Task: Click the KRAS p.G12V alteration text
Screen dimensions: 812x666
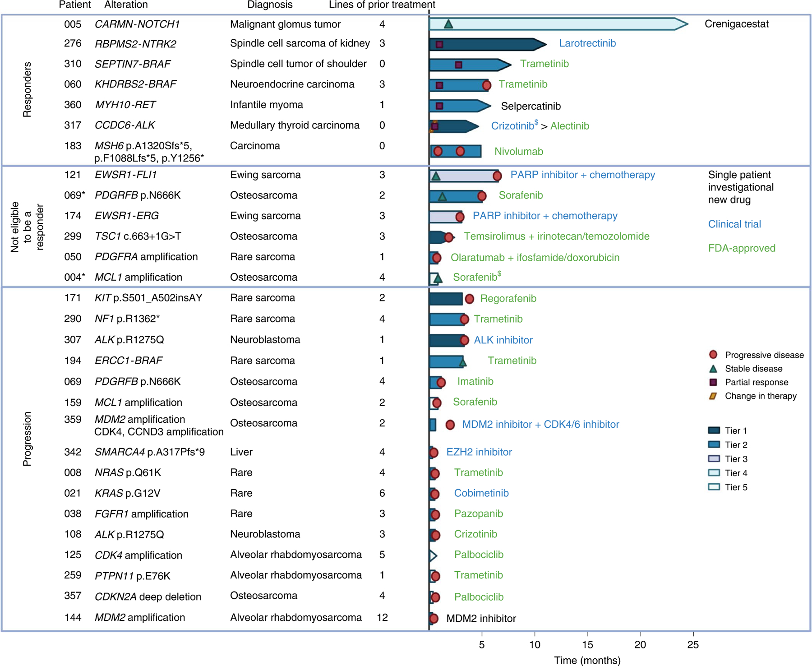Action: click(x=127, y=493)
